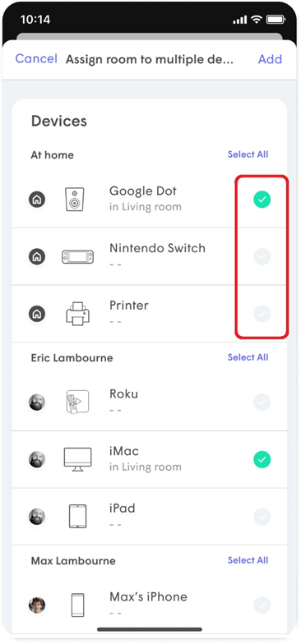Check the Nintendo Switch checkbox

[x=262, y=256]
